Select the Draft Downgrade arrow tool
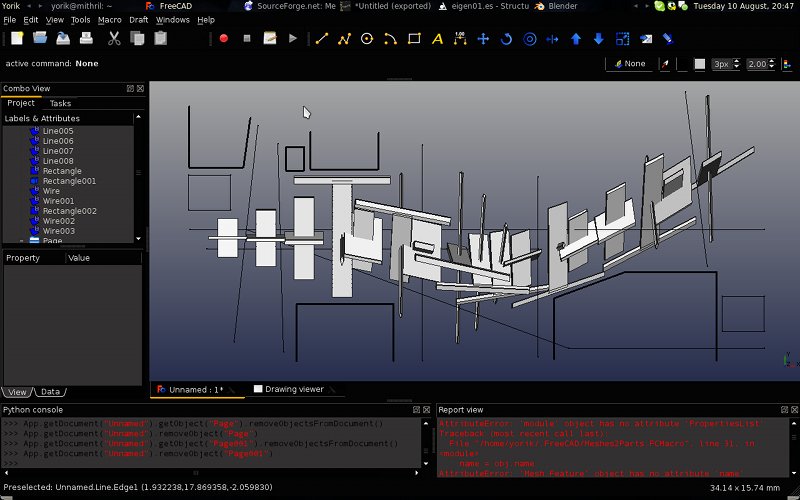The width and height of the screenshot is (800, 500). click(599, 39)
